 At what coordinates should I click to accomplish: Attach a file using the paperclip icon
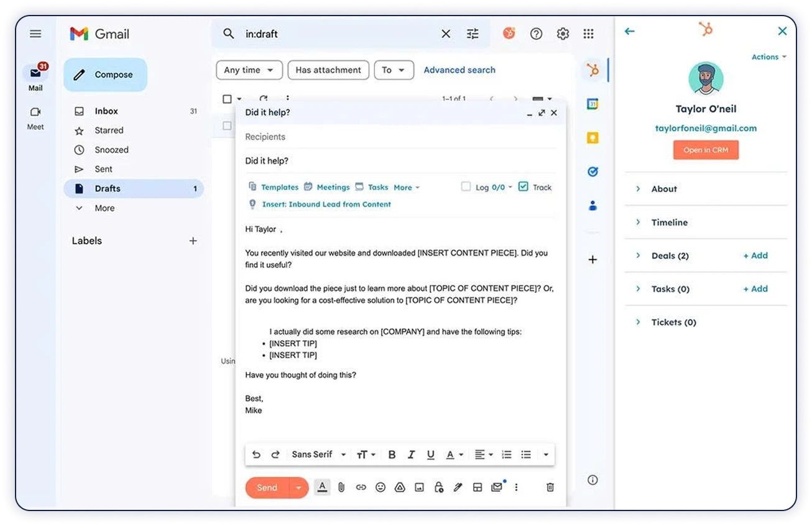pos(341,487)
